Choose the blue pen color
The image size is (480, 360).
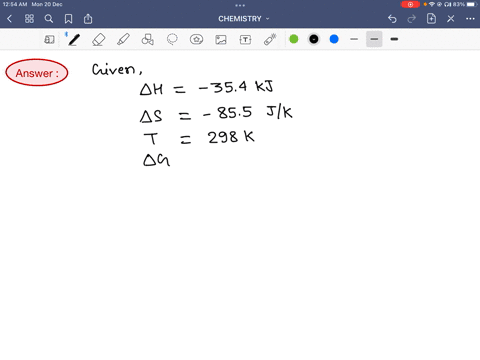pos(334,39)
